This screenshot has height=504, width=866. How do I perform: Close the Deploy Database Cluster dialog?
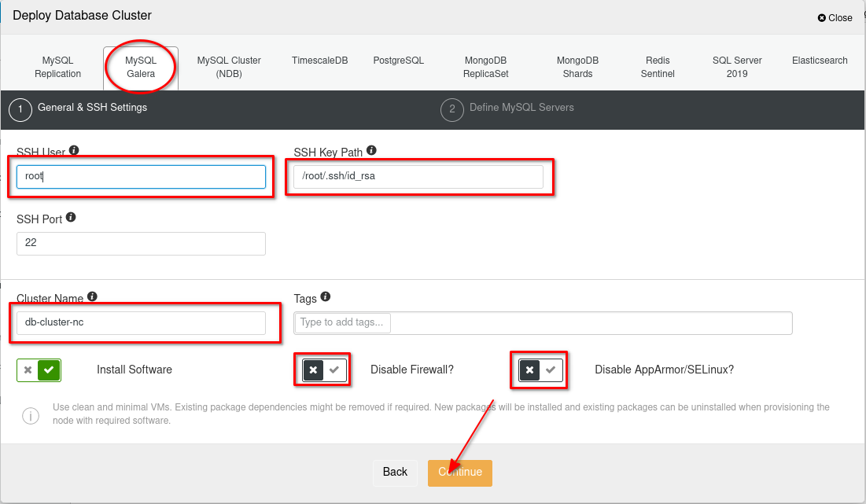tap(835, 17)
